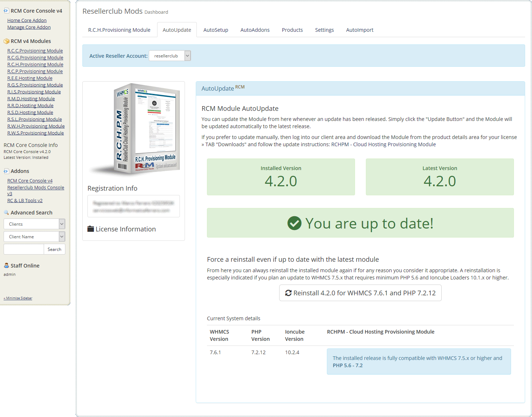Viewport: 532px width, 417px height.
Task: Click the Staff Online user icon
Action: point(6,266)
